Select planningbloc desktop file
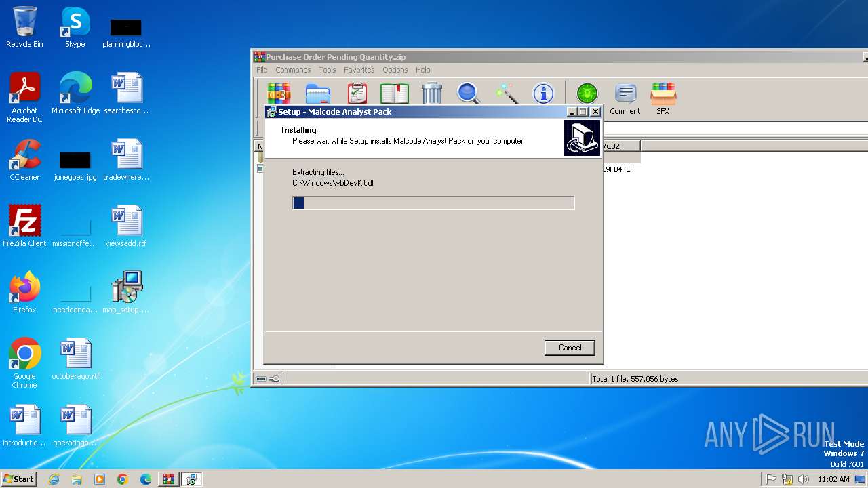 126,33
